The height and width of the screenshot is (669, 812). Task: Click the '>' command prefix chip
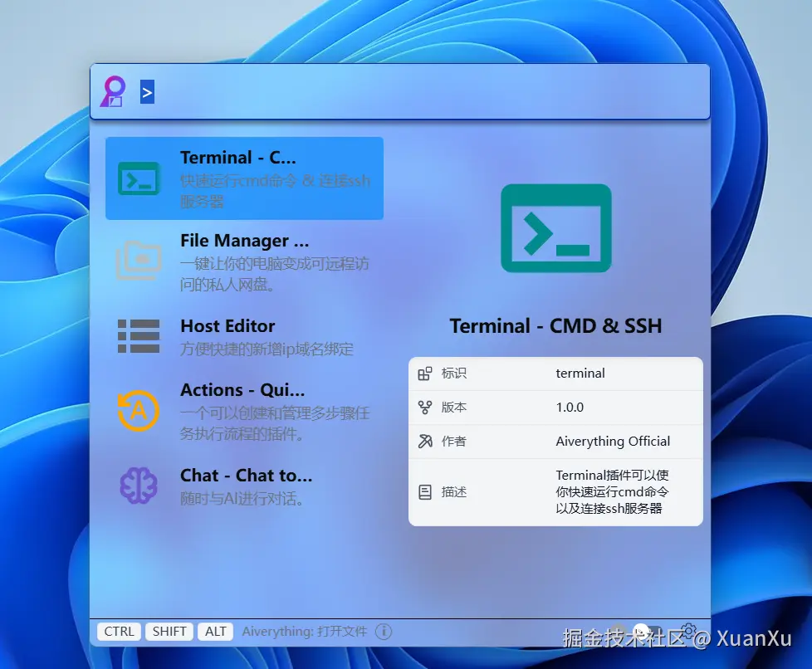(x=147, y=92)
